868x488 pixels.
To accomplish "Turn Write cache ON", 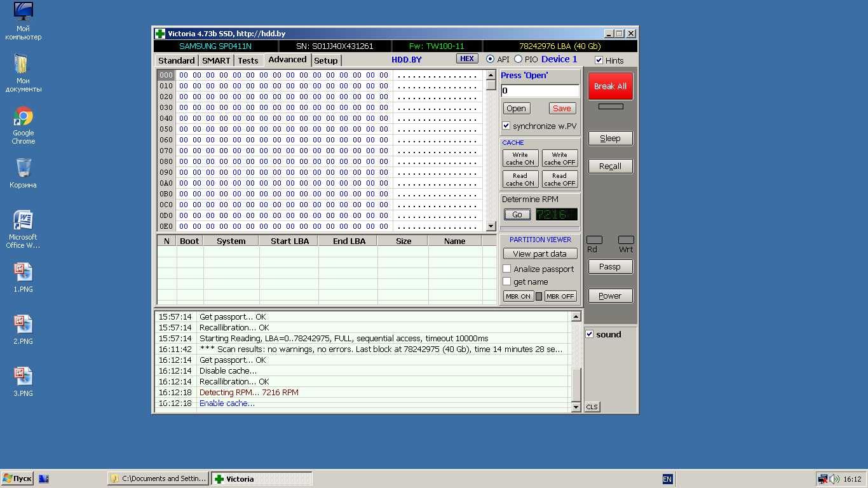I will (x=520, y=158).
